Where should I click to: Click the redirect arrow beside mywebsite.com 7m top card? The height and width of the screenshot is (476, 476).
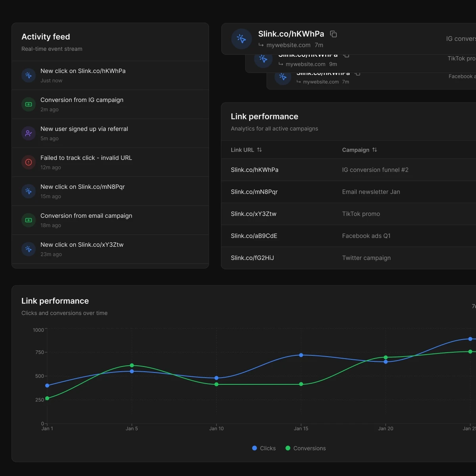[261, 45]
